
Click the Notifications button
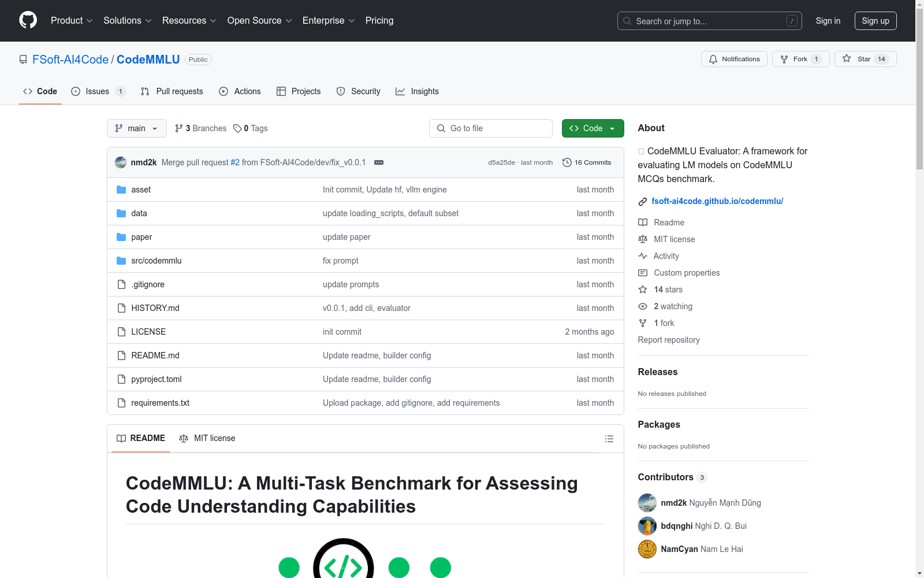[x=734, y=59]
